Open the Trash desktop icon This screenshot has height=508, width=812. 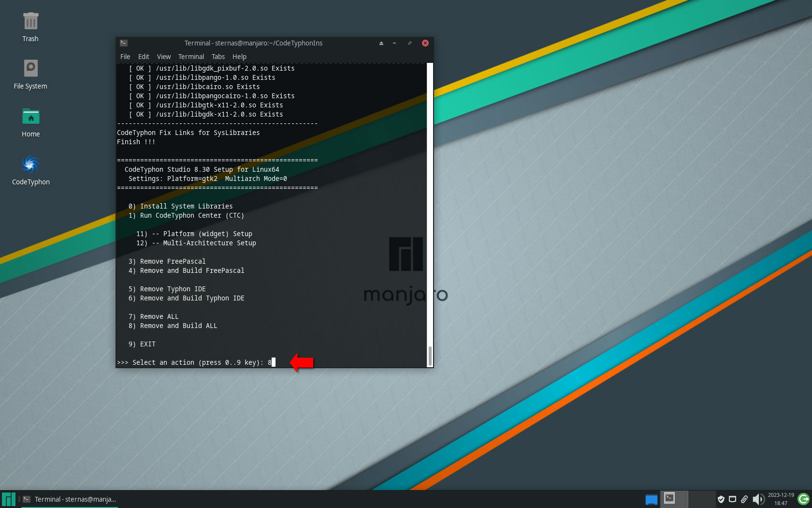pyautogui.click(x=30, y=27)
